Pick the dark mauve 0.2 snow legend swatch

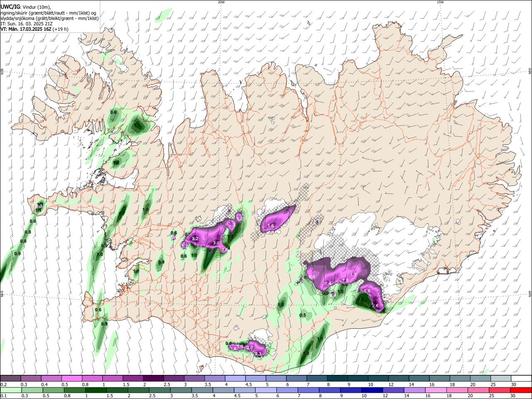pyautogui.click(x=11, y=378)
